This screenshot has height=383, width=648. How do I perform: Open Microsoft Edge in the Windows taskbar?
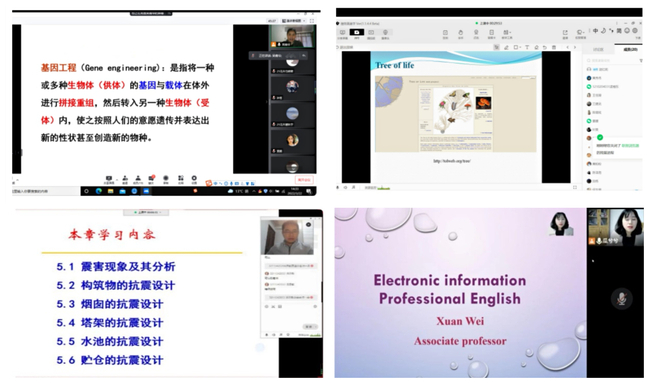98,191
